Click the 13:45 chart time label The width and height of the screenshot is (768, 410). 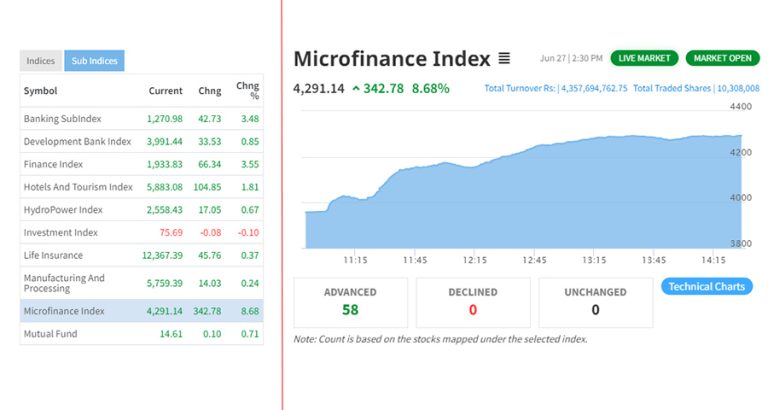click(x=654, y=260)
